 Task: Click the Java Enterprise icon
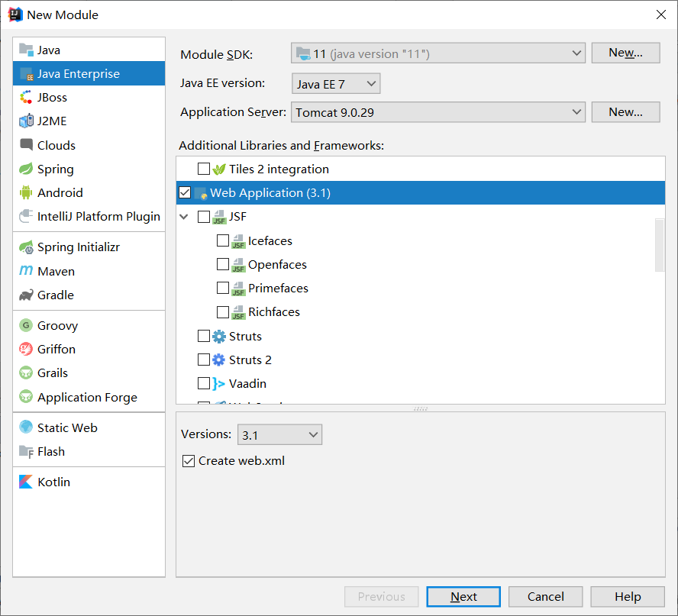(x=26, y=74)
